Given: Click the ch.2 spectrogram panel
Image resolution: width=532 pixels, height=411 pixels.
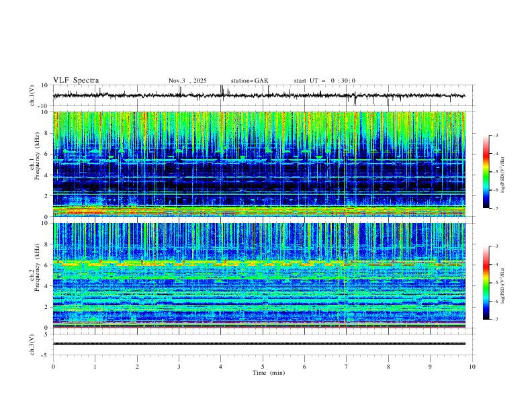Looking at the screenshot, I should [259, 275].
